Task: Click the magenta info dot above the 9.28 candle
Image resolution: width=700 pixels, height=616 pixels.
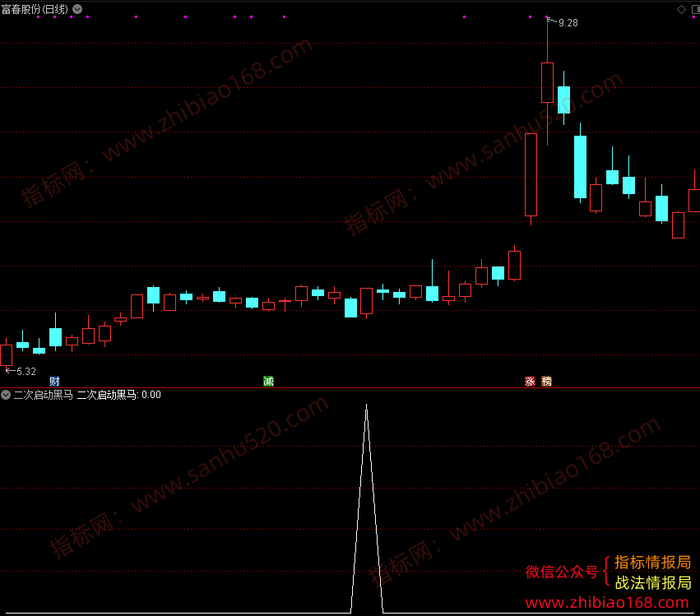Action: pos(547,17)
